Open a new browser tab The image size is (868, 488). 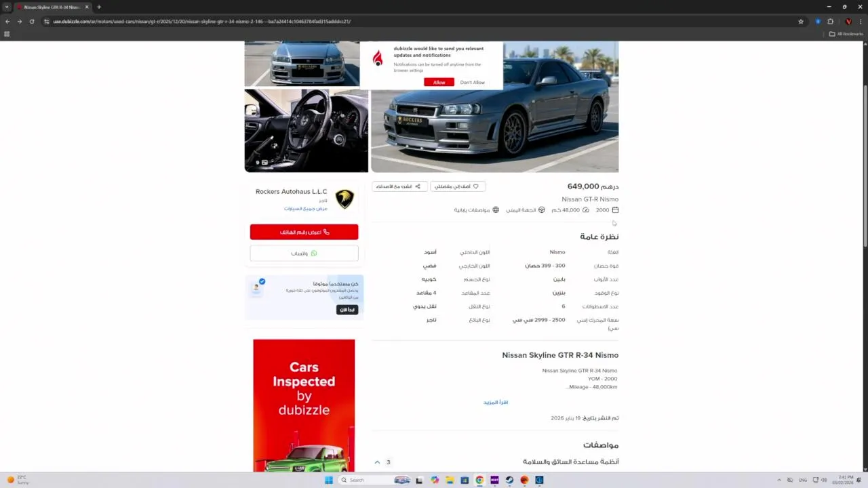click(99, 7)
